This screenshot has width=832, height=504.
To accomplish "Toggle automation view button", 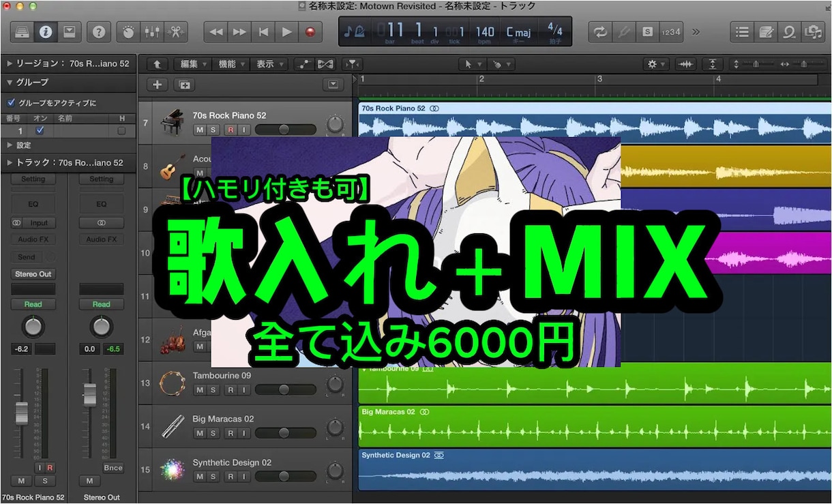I will click(303, 64).
